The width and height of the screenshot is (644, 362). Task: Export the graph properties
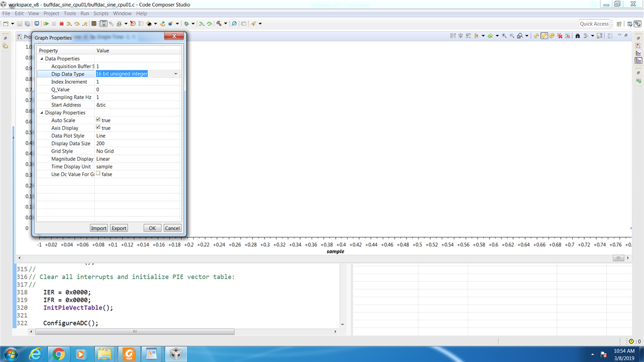[119, 228]
